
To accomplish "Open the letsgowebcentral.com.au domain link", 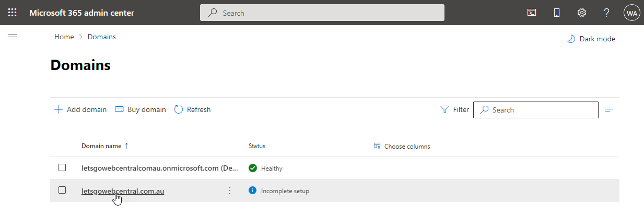I will [x=123, y=191].
